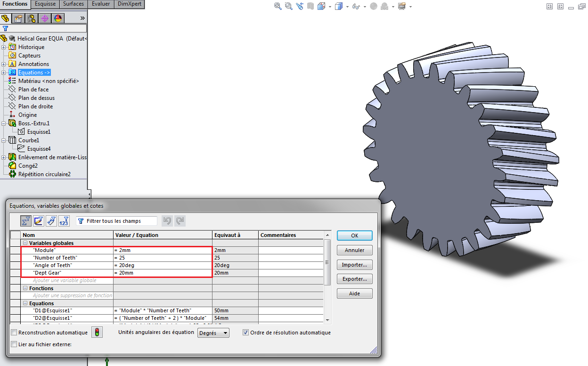Collapse the Courbe1 feature node
The width and height of the screenshot is (588, 366).
pos(4,140)
